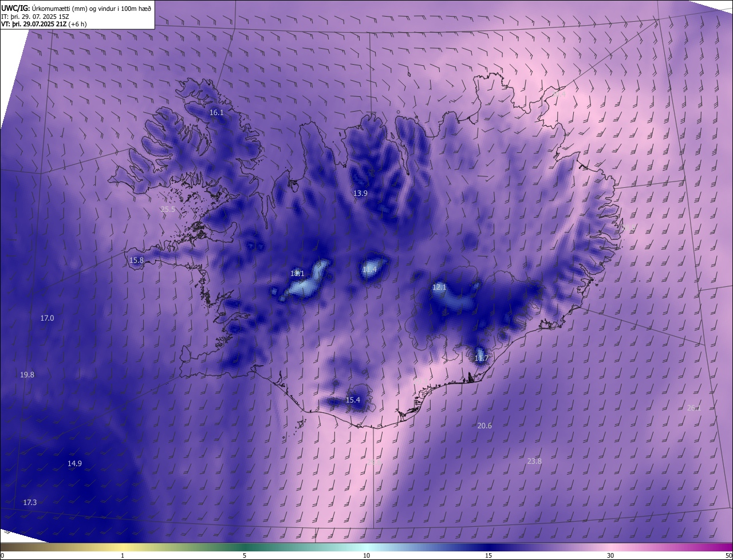Image resolution: width=733 pixels, height=560 pixels.
Task: Click the 17.3 value label
Action: (x=30, y=503)
